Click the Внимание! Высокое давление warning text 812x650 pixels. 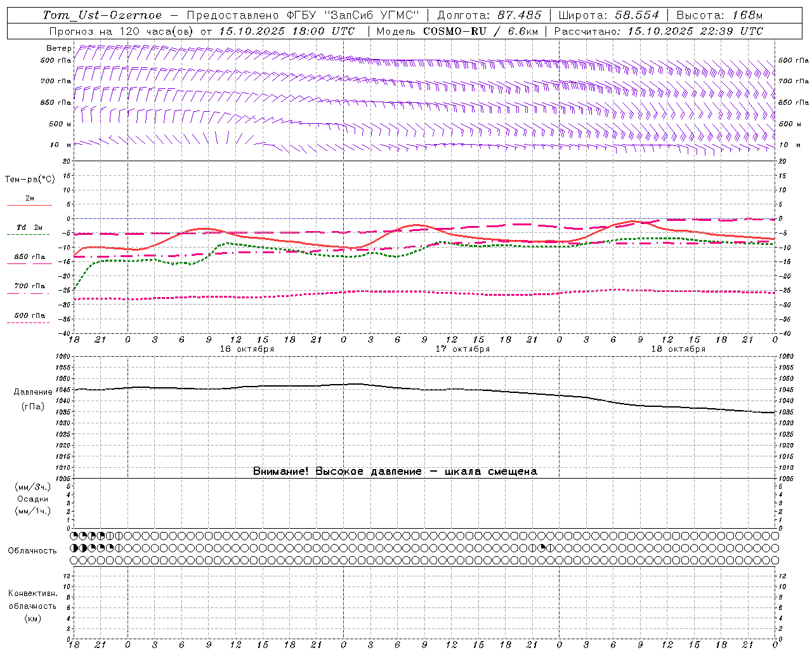coord(395,472)
